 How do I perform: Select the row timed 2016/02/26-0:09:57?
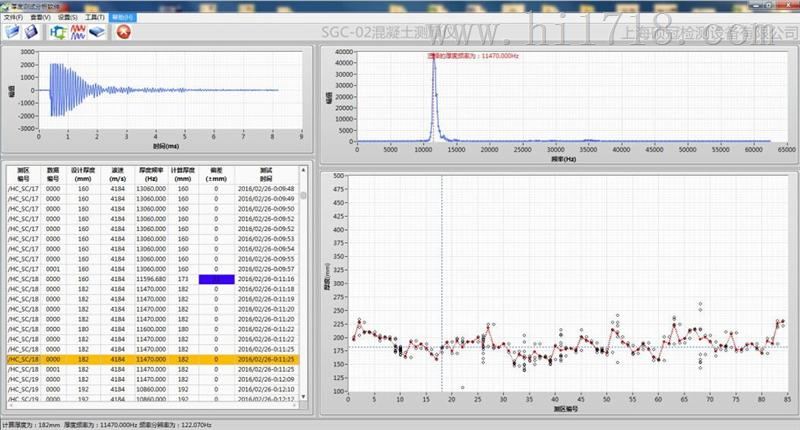point(153,269)
